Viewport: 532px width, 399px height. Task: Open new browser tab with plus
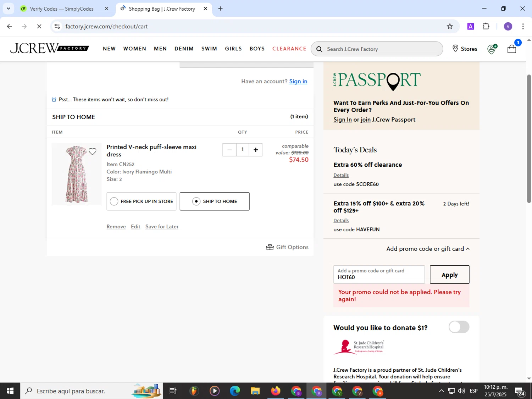(x=220, y=9)
